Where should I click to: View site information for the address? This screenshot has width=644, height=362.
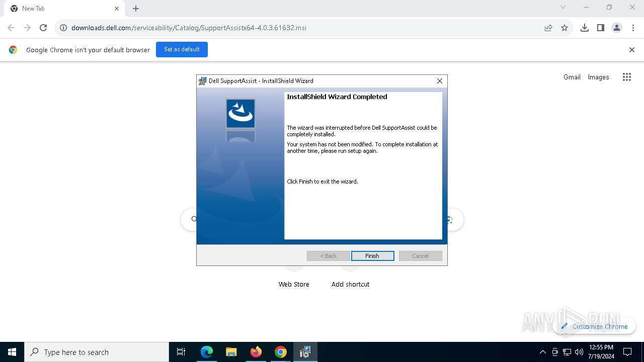tap(63, 28)
